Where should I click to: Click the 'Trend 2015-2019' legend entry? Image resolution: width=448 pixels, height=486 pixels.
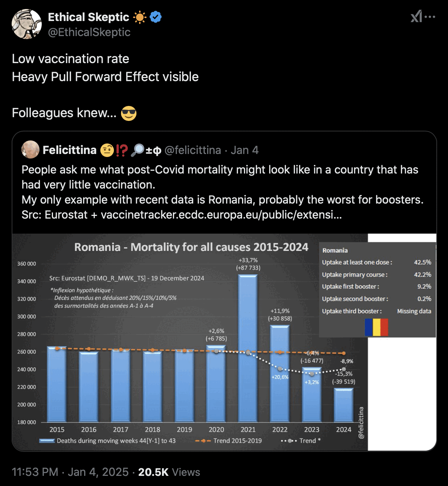(x=229, y=441)
